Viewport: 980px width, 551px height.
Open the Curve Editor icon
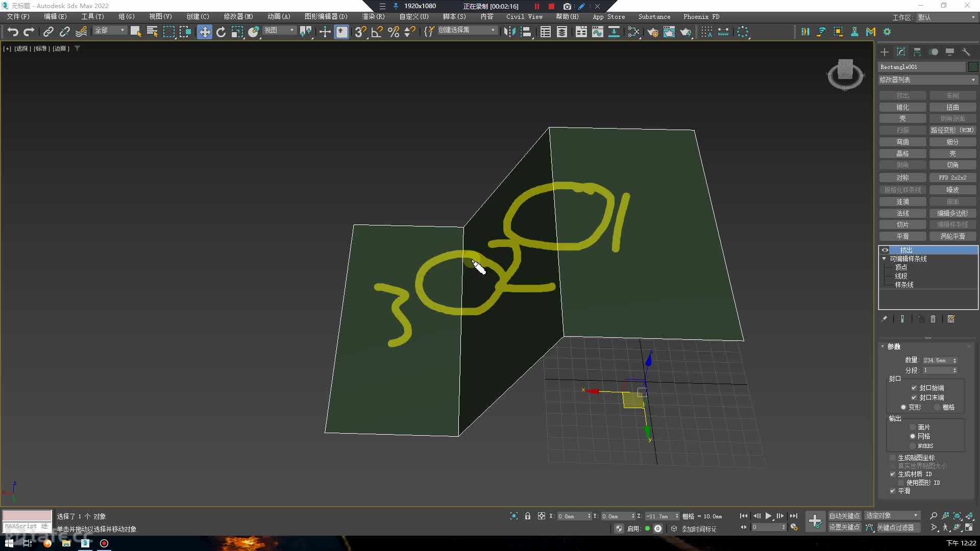point(597,32)
